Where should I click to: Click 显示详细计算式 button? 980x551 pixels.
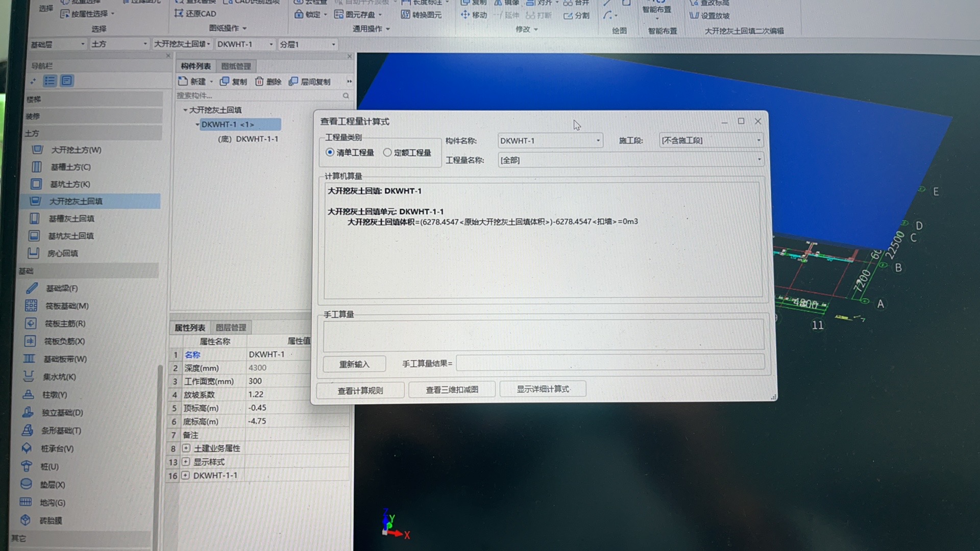(x=543, y=389)
